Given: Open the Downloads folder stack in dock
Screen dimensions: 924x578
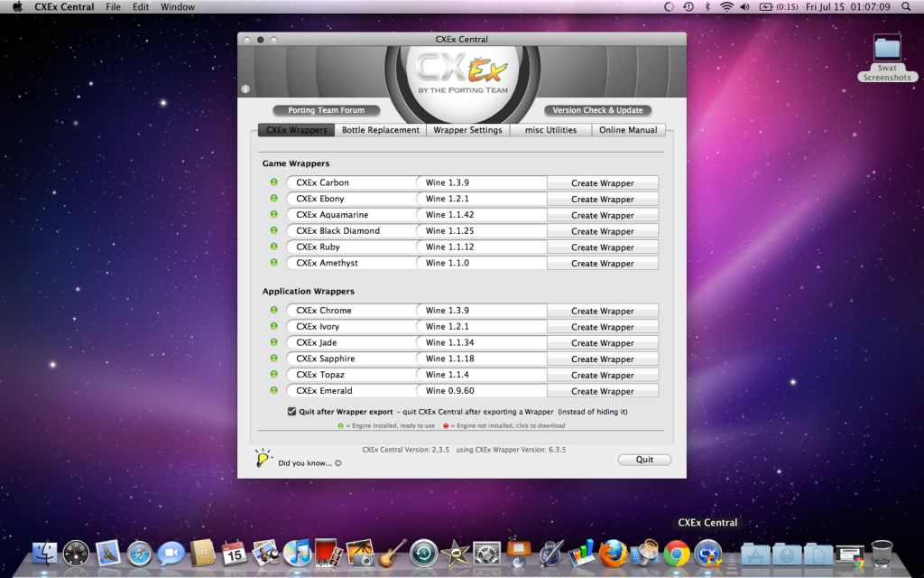Looking at the screenshot, I should (787, 555).
